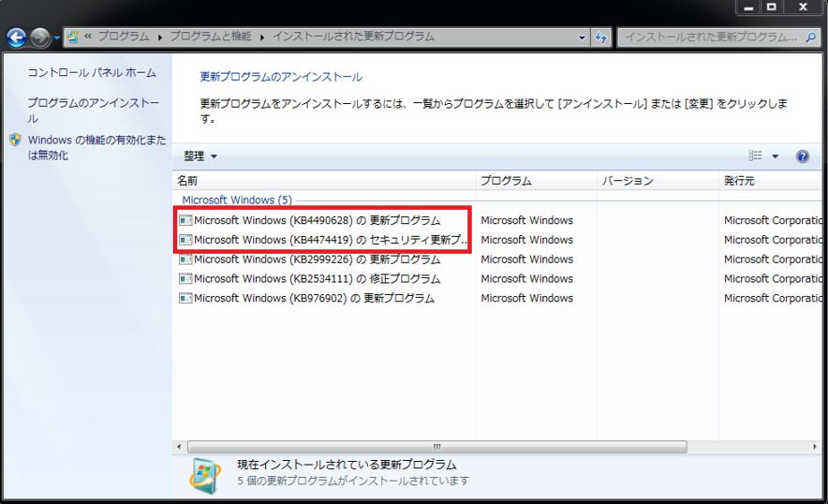Click the icon beside KB2999226
828x504 pixels.
click(185, 259)
